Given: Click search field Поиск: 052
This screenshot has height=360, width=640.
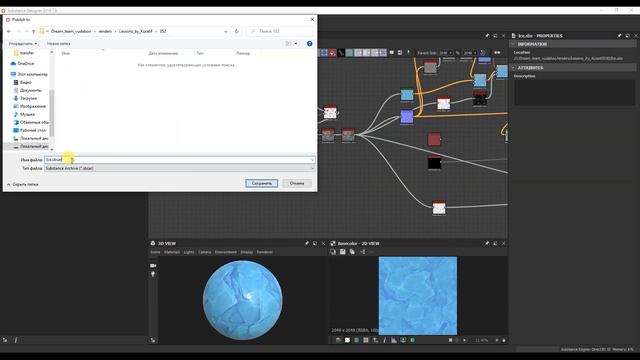Looking at the screenshot, I should (x=280, y=31).
